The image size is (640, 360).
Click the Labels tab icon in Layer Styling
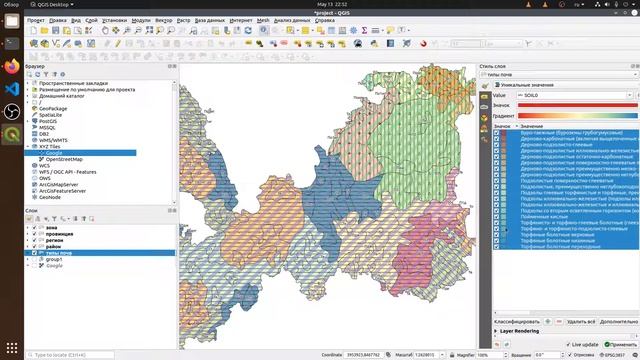484,97
